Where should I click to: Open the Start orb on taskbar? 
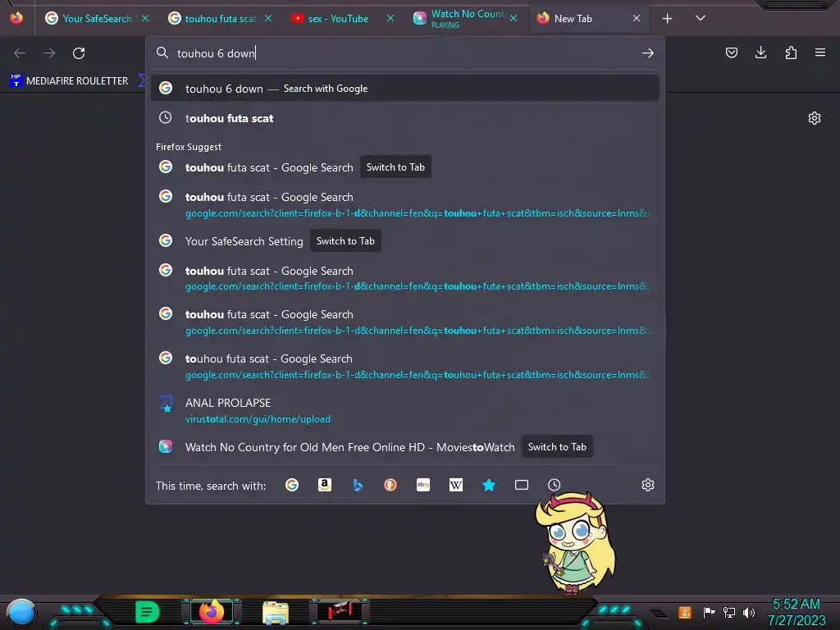pos(21,612)
